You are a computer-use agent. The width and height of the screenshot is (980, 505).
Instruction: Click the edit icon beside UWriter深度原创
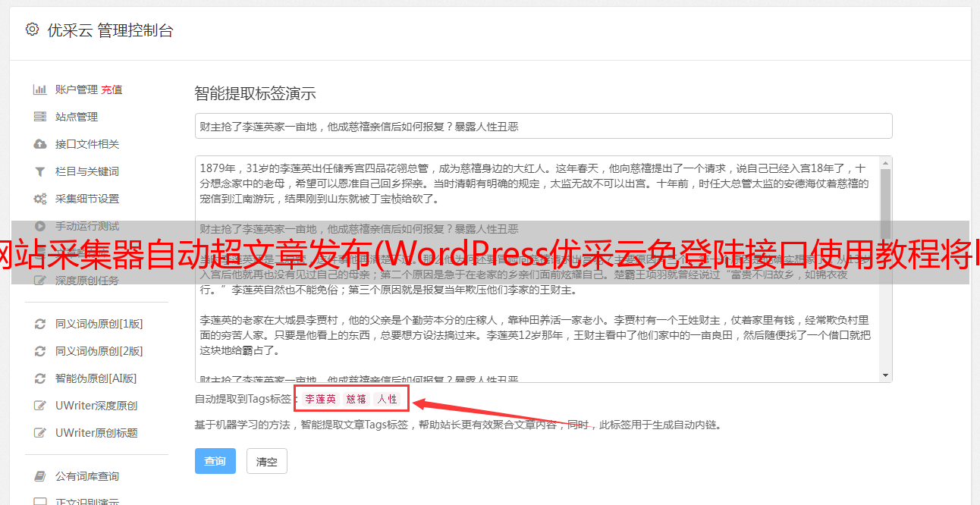40,406
